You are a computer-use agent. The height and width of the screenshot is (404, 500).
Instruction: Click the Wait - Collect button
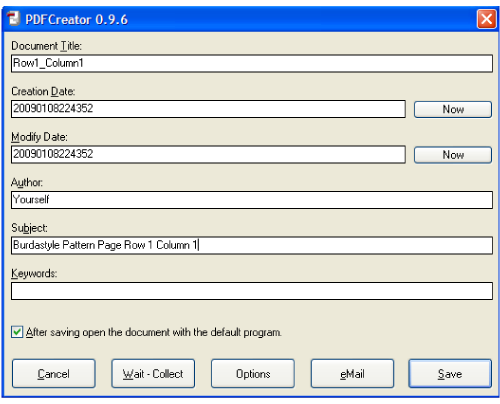point(153,374)
